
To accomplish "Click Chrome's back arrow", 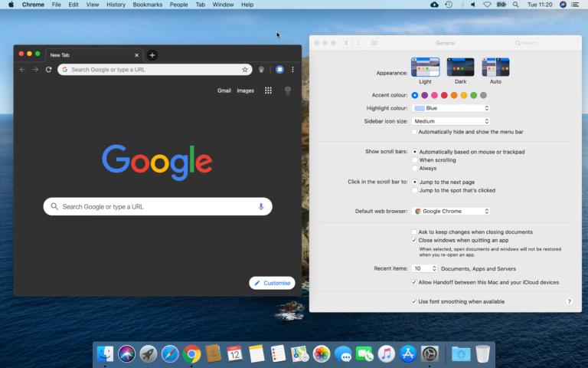I will pos(22,70).
